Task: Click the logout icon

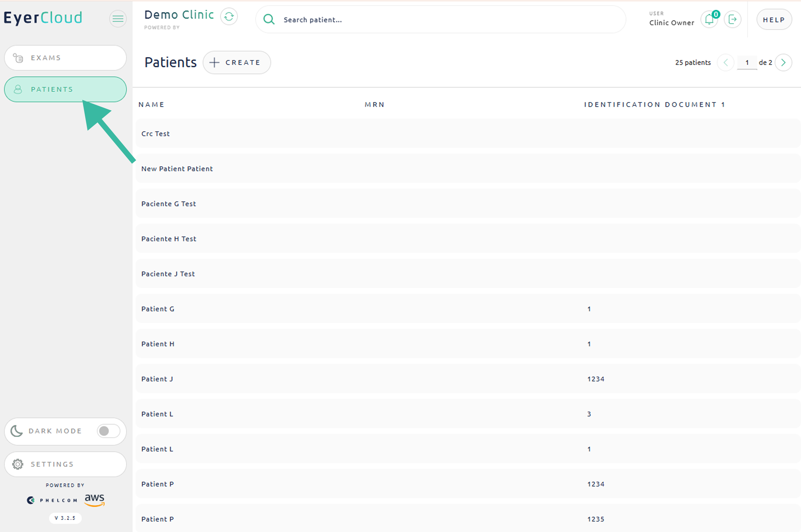Action: click(732, 19)
